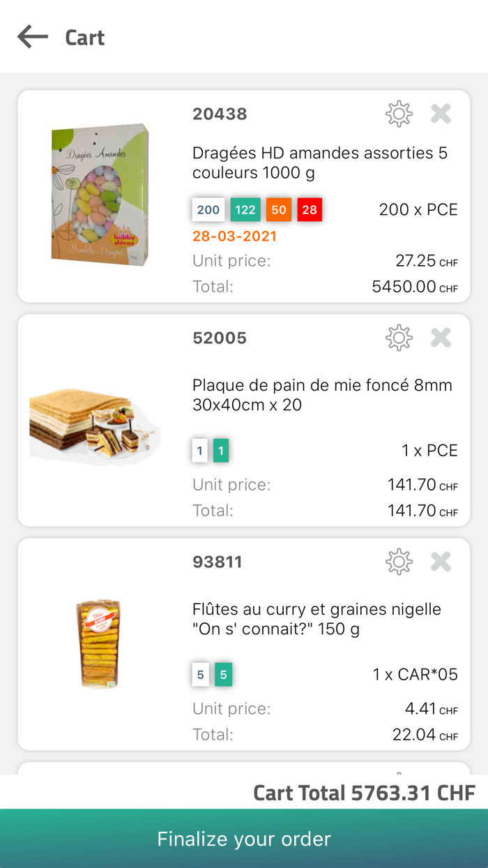The width and height of the screenshot is (488, 868).
Task: Open the Cart screen title
Action: [x=84, y=37]
